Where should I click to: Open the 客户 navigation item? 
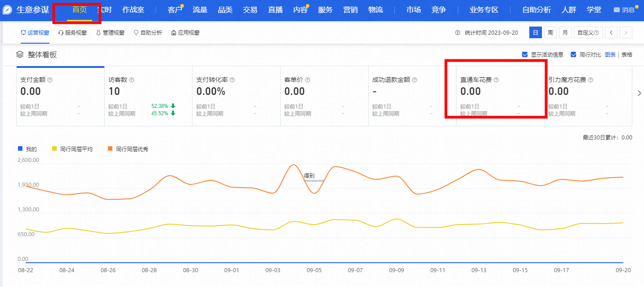(x=174, y=9)
